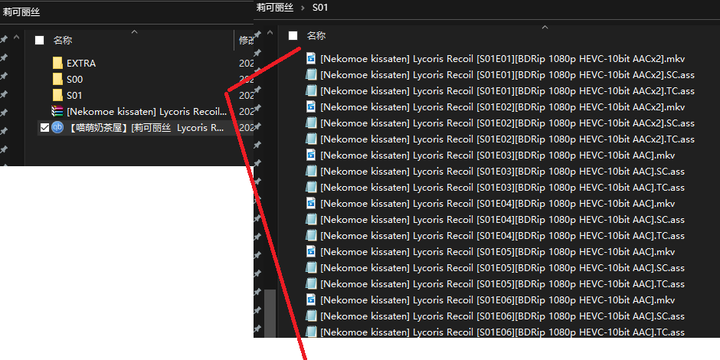Toggle select-all checkbox in left pane header
720x360 pixels.
point(39,40)
